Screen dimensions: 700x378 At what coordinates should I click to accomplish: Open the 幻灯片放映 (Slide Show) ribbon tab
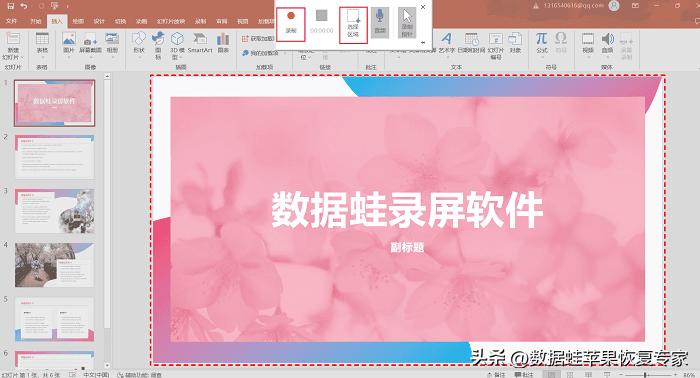pos(171,21)
